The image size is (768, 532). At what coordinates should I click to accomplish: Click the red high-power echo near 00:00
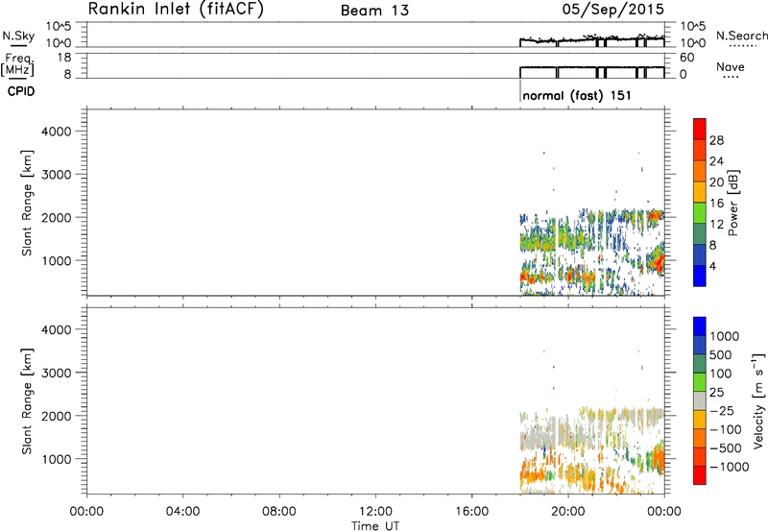click(658, 262)
